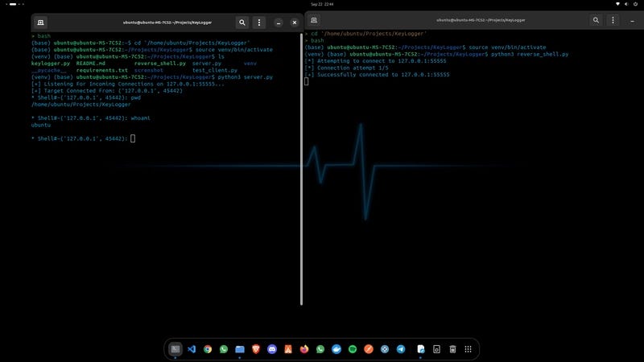Open network status in top bar

click(617, 4)
